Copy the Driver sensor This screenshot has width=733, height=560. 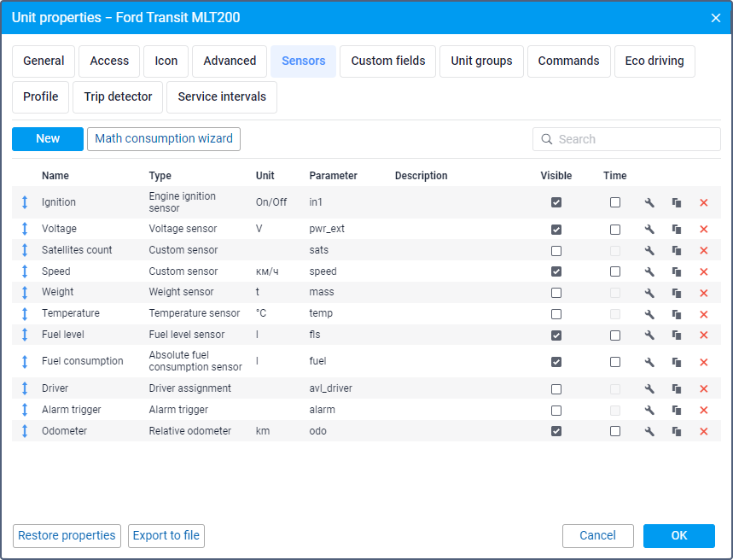pyautogui.click(x=677, y=388)
